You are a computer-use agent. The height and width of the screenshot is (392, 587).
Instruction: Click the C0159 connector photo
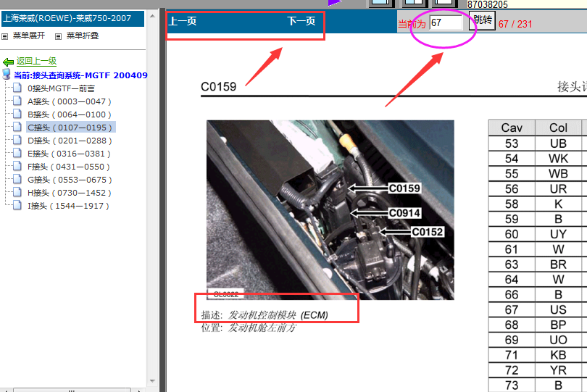click(x=330, y=209)
